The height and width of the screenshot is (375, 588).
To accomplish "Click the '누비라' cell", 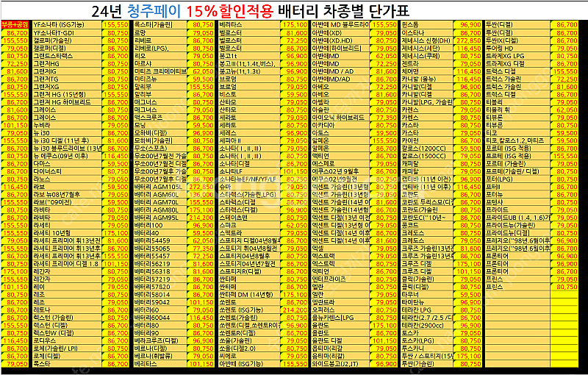I will tap(67, 125).
